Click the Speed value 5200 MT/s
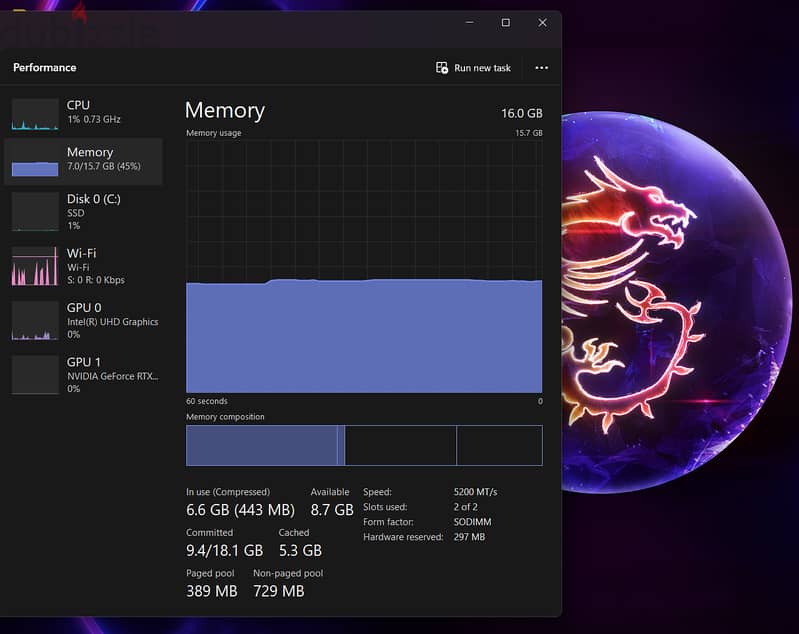The width and height of the screenshot is (799, 634). [x=475, y=492]
